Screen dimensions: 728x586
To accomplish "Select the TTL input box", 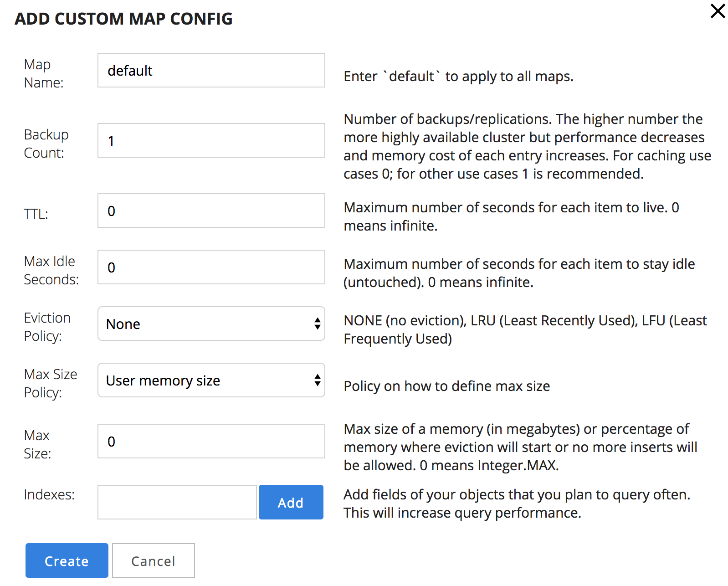I will pos(211,211).
